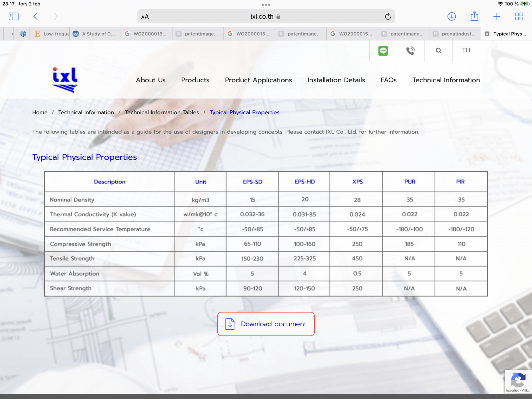Click the IXL logo
532x399 pixels.
click(65, 80)
